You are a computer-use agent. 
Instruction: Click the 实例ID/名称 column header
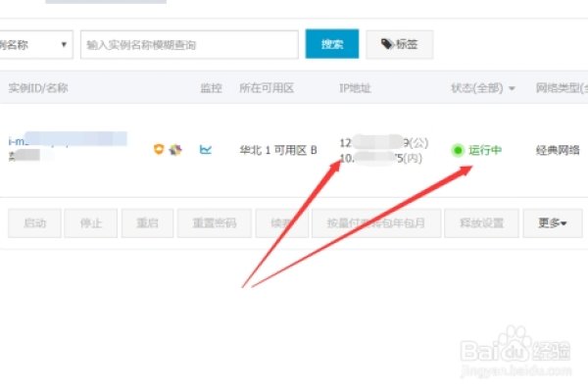pyautogui.click(x=38, y=88)
